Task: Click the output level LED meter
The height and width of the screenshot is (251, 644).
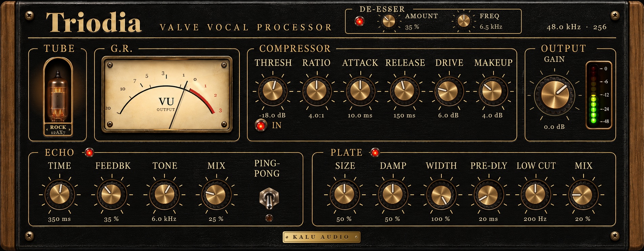Action: point(599,95)
